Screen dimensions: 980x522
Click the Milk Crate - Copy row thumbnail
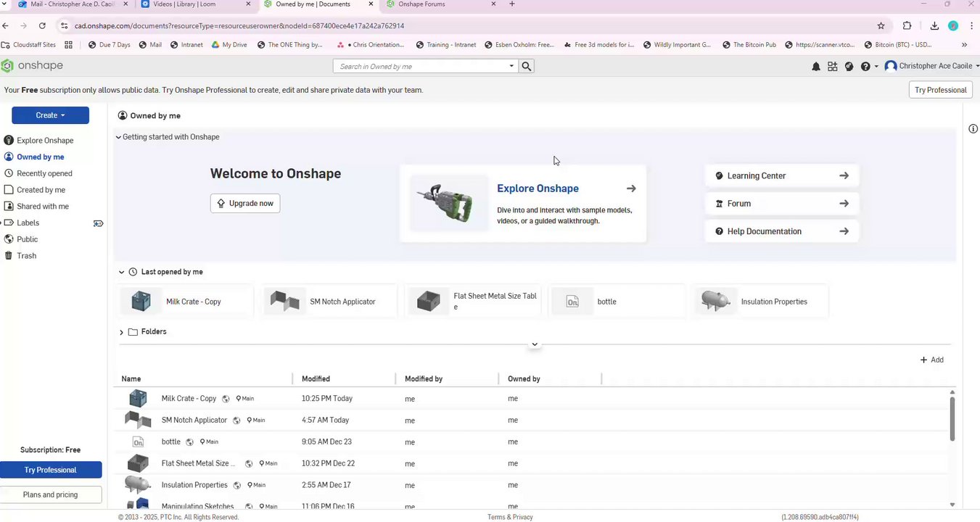tap(138, 398)
